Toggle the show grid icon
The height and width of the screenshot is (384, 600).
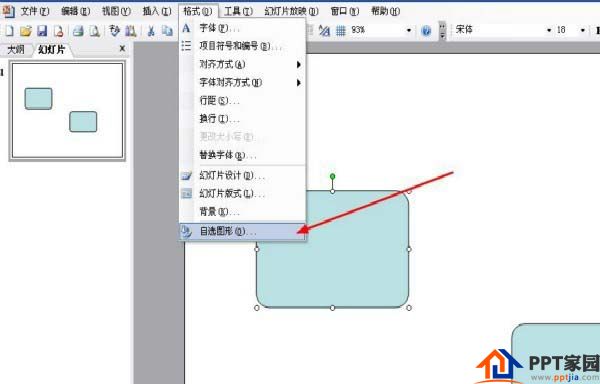(341, 30)
